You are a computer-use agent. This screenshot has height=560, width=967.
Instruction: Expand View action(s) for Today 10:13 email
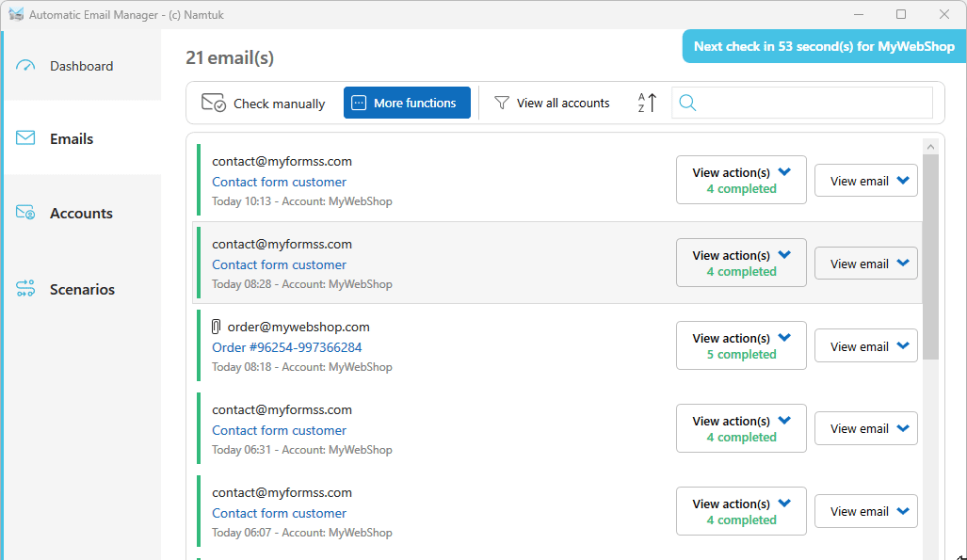[x=741, y=180]
